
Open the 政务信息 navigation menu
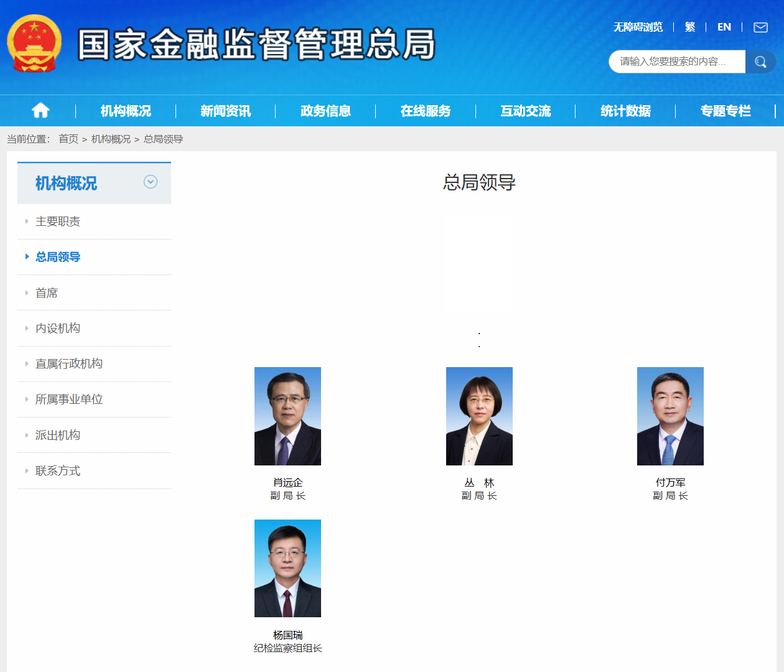pos(325,111)
